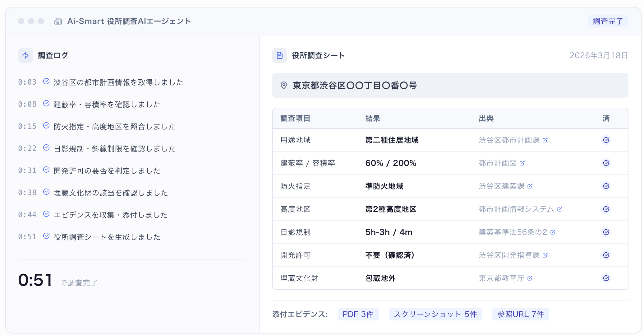Click the PDF 3件 evidence chip
644x336 pixels.
358,314
